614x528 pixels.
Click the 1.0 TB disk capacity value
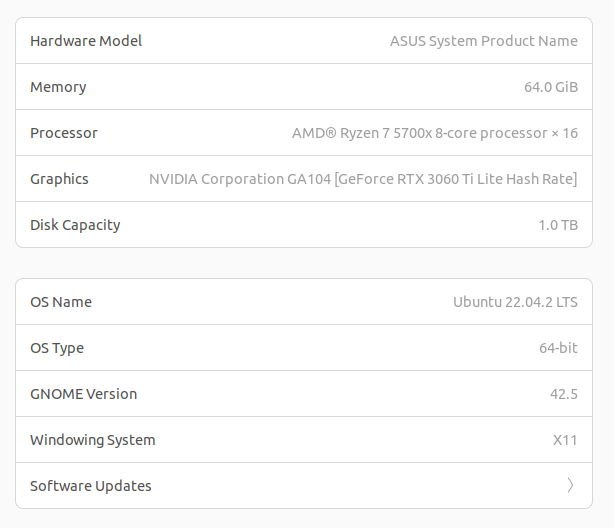point(558,225)
